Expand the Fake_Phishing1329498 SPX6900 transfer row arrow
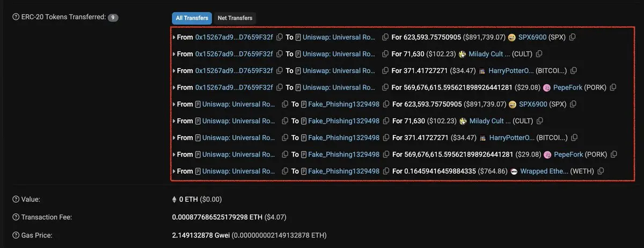644x248 pixels. tap(174, 104)
